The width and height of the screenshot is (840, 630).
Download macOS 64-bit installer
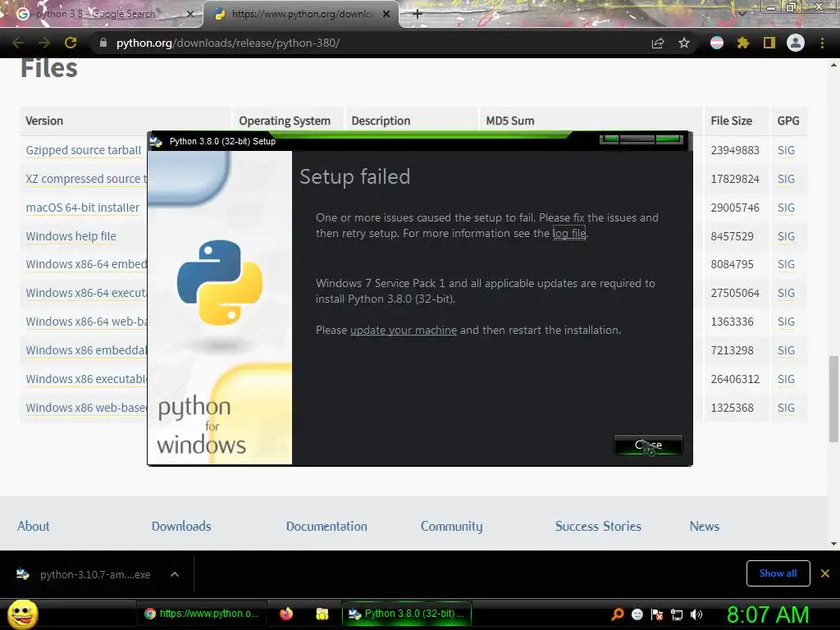pyautogui.click(x=83, y=208)
